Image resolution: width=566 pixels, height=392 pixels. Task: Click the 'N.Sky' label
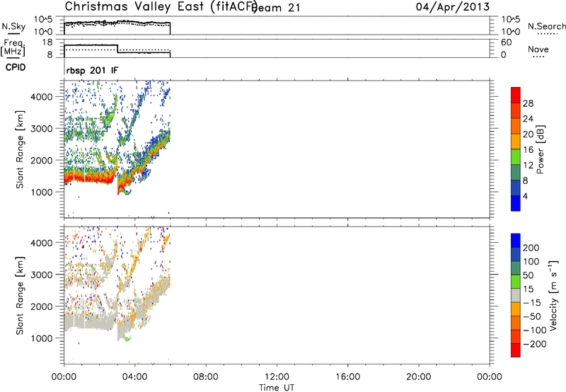coord(13,27)
